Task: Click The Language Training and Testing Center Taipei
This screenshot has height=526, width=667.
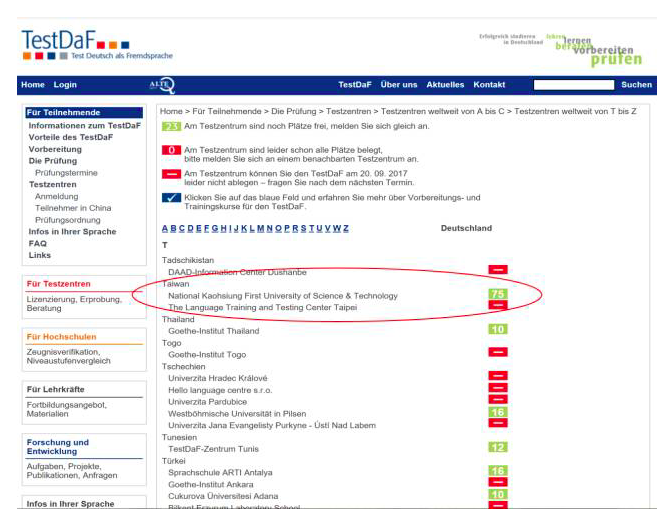Action: [x=262, y=307]
